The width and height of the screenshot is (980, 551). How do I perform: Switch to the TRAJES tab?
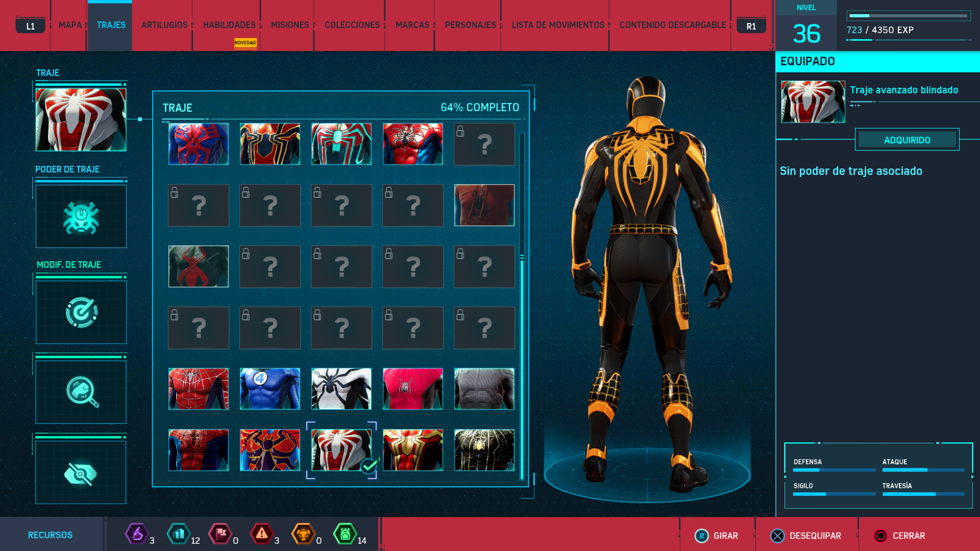[x=111, y=25]
